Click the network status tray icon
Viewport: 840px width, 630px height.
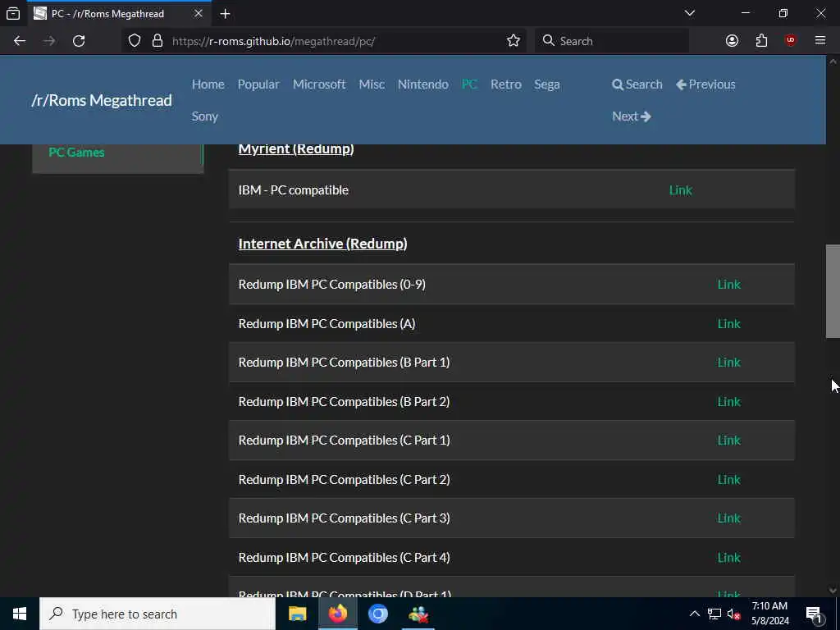(714, 614)
